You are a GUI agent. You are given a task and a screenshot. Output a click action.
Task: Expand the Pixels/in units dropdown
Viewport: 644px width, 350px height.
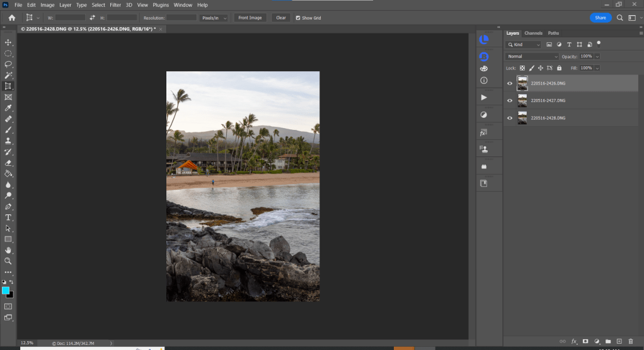pos(214,18)
